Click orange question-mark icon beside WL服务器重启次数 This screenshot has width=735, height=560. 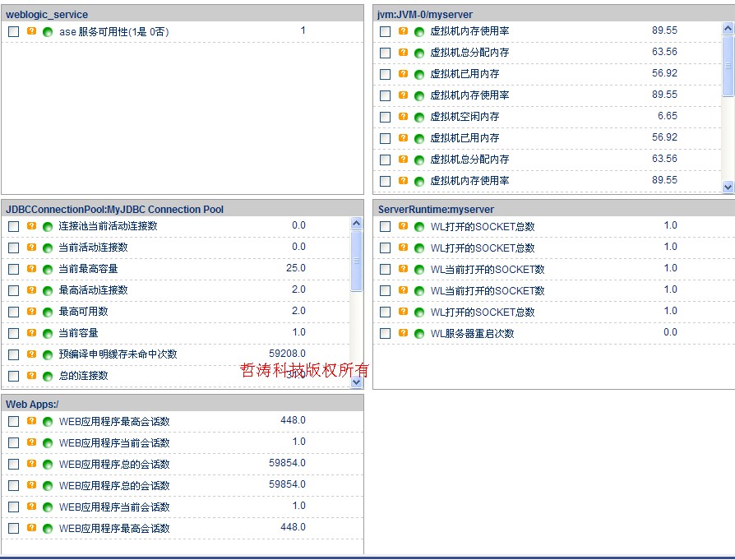click(403, 333)
